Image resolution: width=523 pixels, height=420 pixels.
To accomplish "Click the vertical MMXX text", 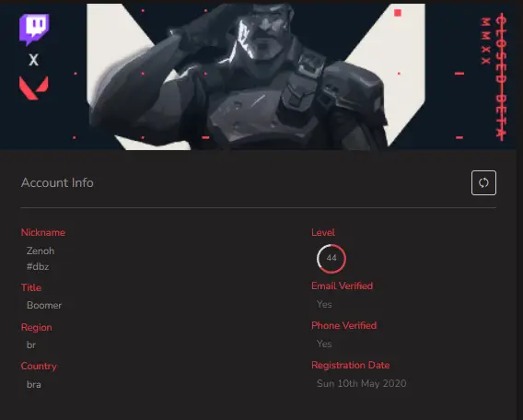I will click(x=485, y=41).
